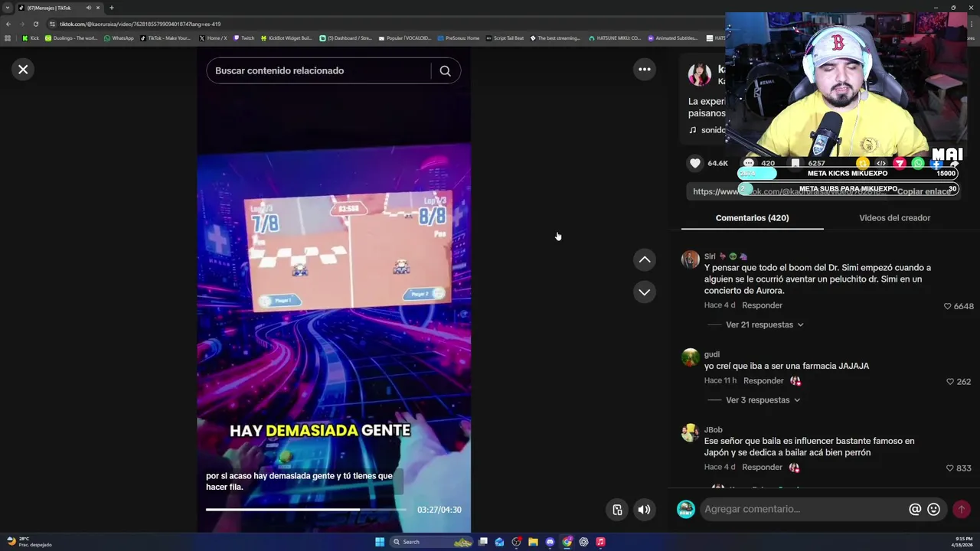Open the Duolingo bookmark
The image size is (980, 551).
(71, 37)
